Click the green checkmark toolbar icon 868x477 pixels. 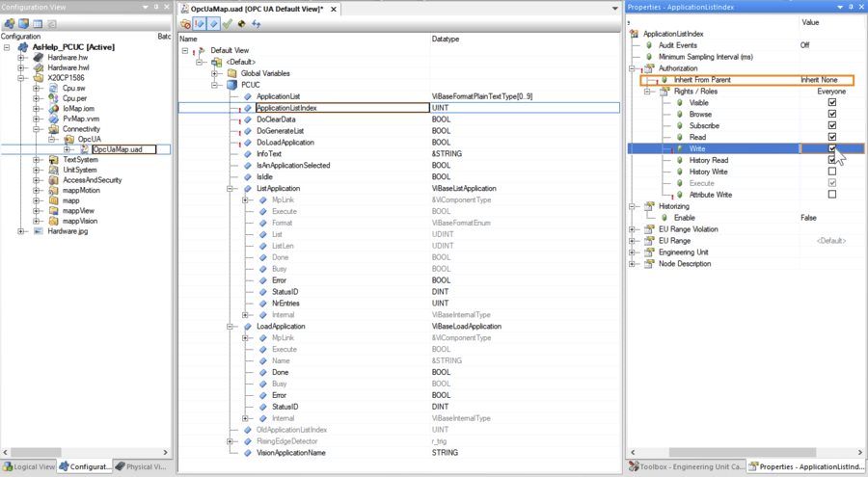pyautogui.click(x=227, y=24)
